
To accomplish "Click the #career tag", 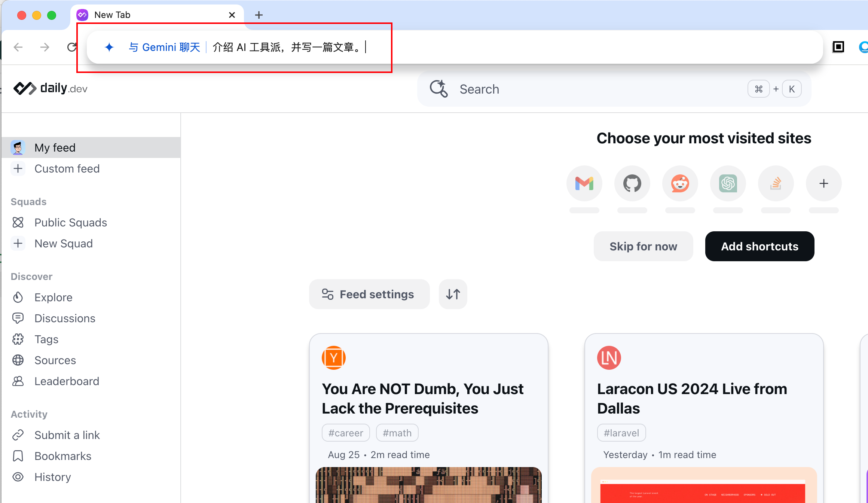I will 346,433.
